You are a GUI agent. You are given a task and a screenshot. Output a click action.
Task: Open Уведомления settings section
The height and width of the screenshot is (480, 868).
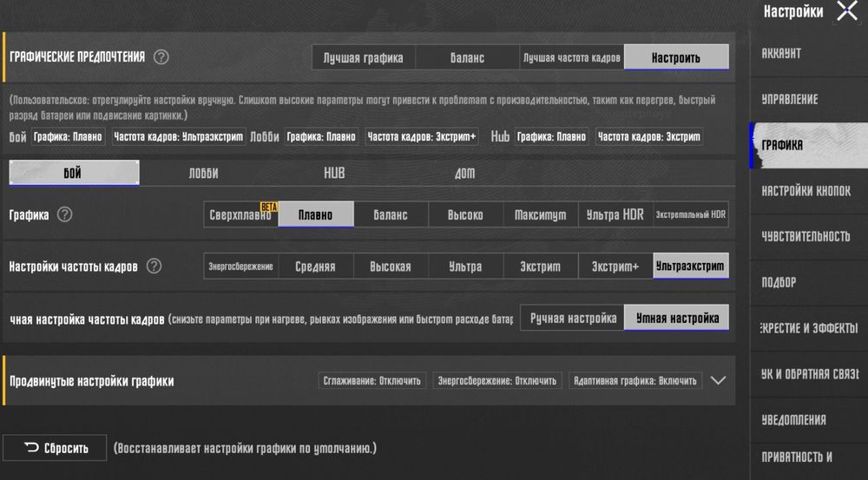pos(809,419)
